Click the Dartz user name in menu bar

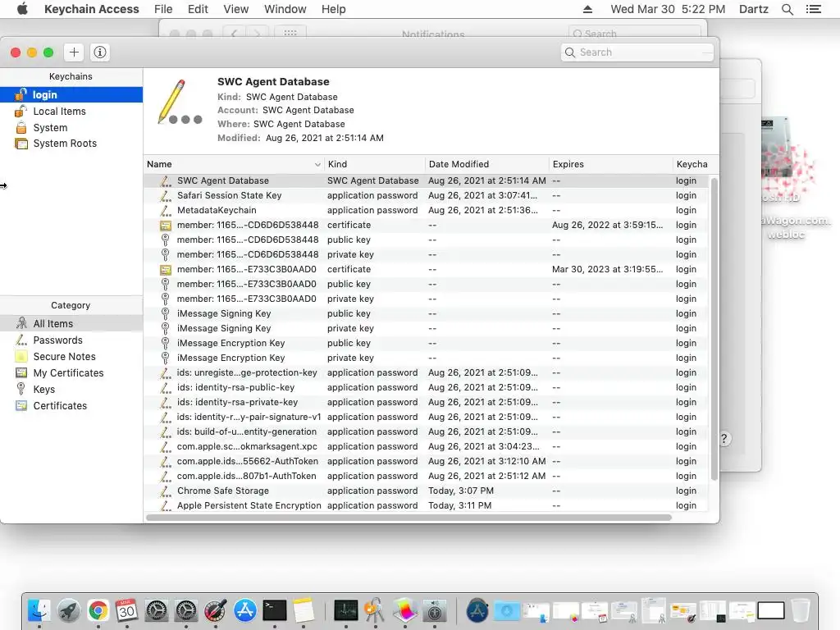tap(753, 9)
